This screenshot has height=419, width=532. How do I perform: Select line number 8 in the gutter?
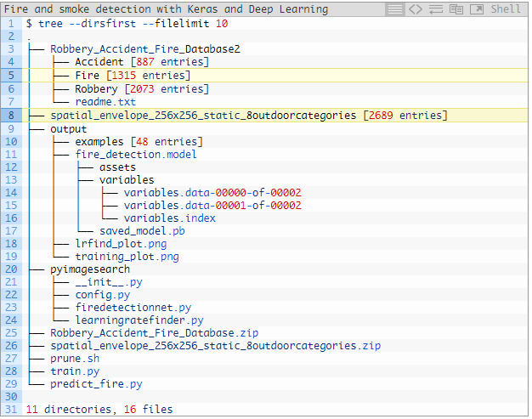coord(11,116)
